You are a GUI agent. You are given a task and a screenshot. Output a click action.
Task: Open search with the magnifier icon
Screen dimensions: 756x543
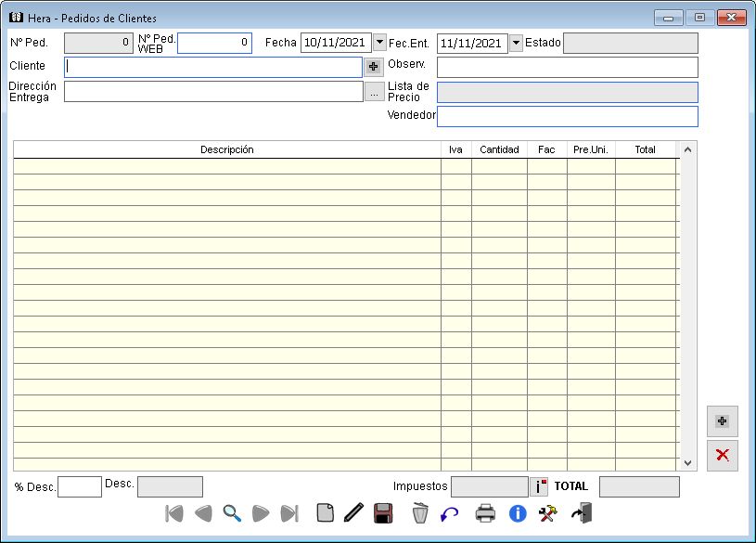(232, 513)
